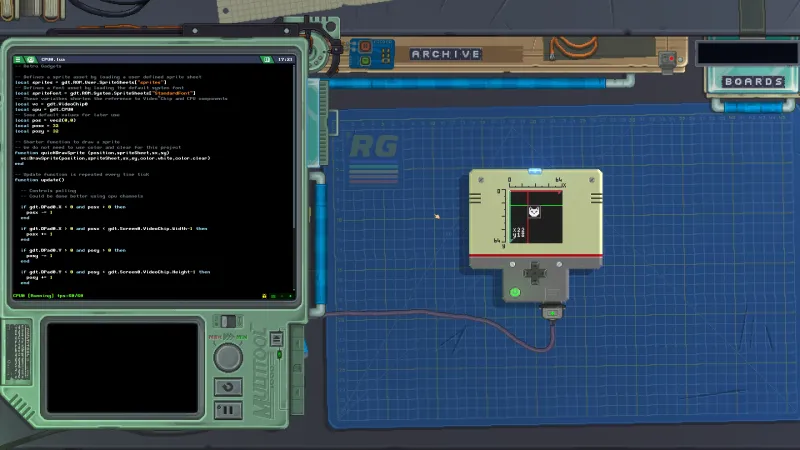Open the Boards drawer
Screen dimensions: 800x450
tap(753, 82)
